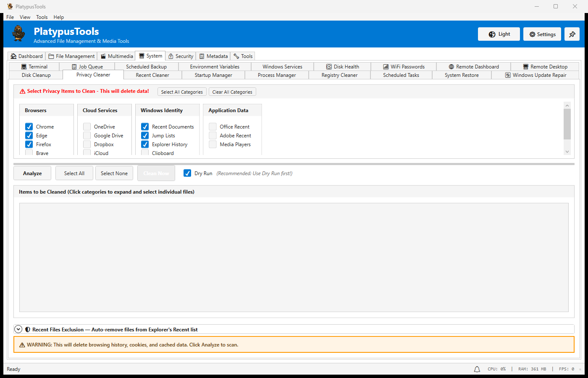Click the categories scrollbar thumb
The width and height of the screenshot is (588, 378).
coord(567,124)
